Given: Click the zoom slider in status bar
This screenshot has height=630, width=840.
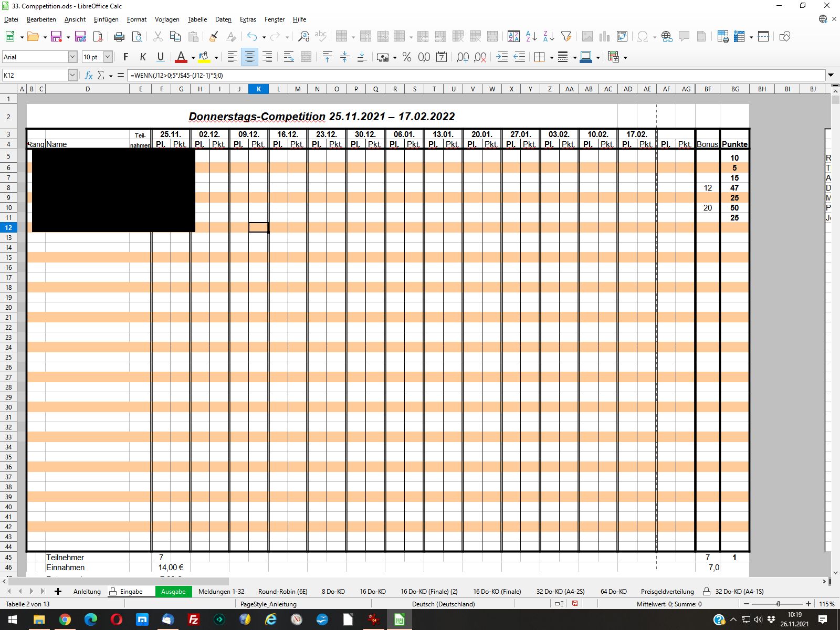Looking at the screenshot, I should [x=779, y=604].
